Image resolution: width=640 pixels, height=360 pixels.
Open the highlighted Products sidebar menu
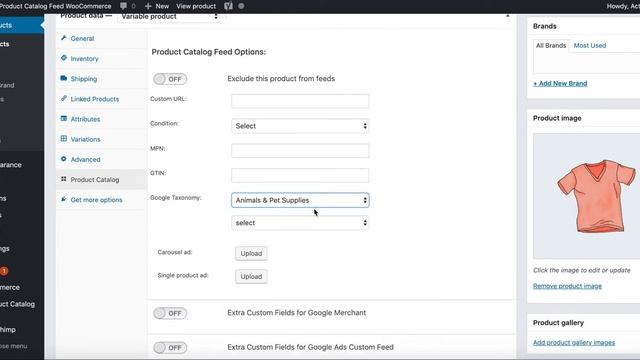(22, 25)
